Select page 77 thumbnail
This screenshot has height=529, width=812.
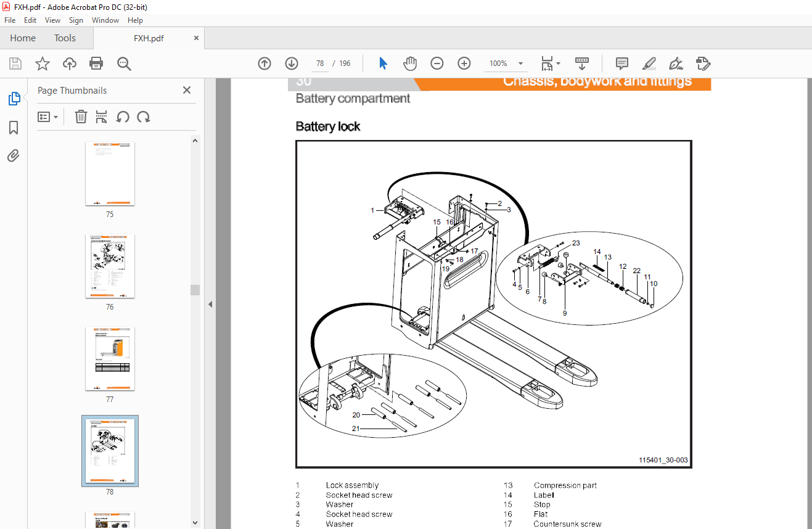[110, 359]
